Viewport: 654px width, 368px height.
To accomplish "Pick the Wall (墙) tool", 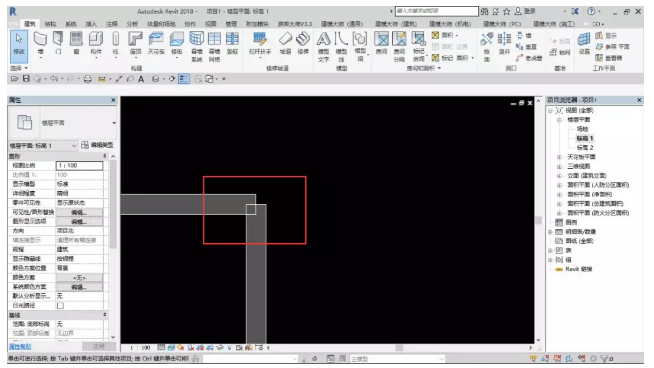I will (40, 43).
